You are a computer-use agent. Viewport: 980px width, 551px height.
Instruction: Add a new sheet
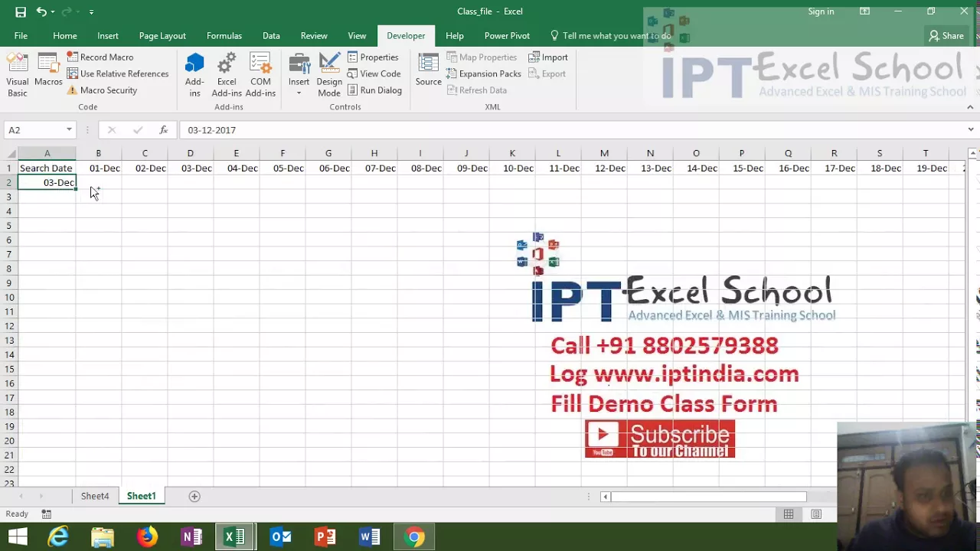[x=194, y=496]
